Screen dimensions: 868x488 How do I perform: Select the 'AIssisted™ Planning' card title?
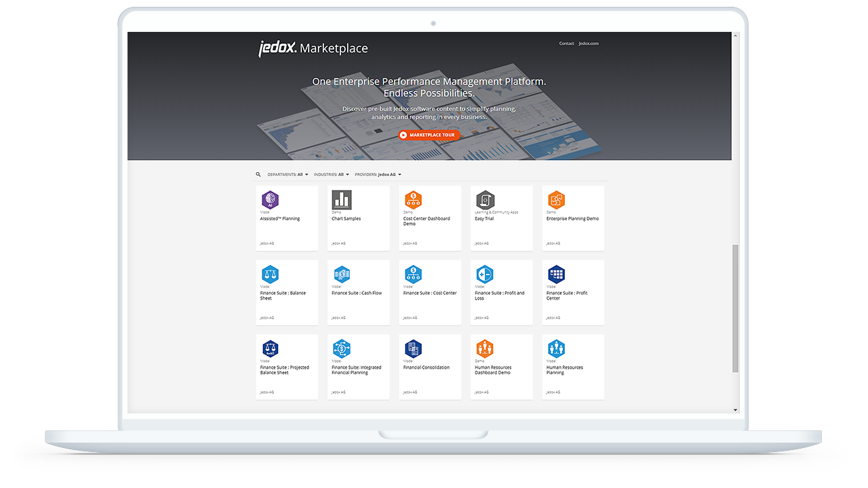coord(280,219)
